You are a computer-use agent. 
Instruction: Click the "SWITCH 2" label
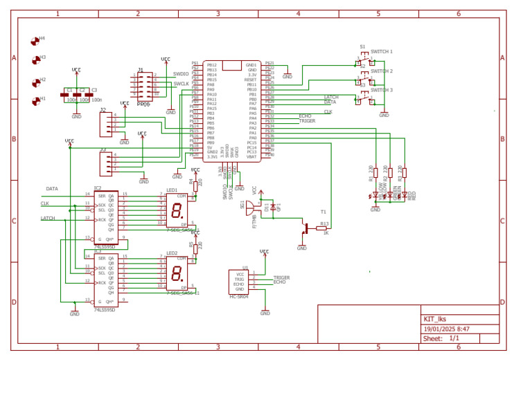382,71
